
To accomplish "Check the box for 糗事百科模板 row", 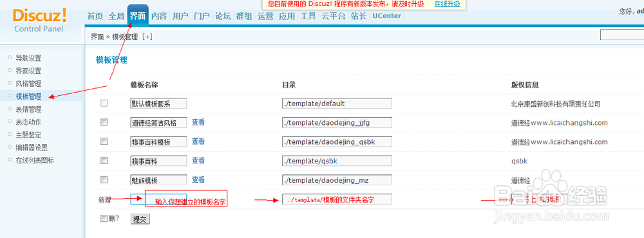I will (x=104, y=141).
